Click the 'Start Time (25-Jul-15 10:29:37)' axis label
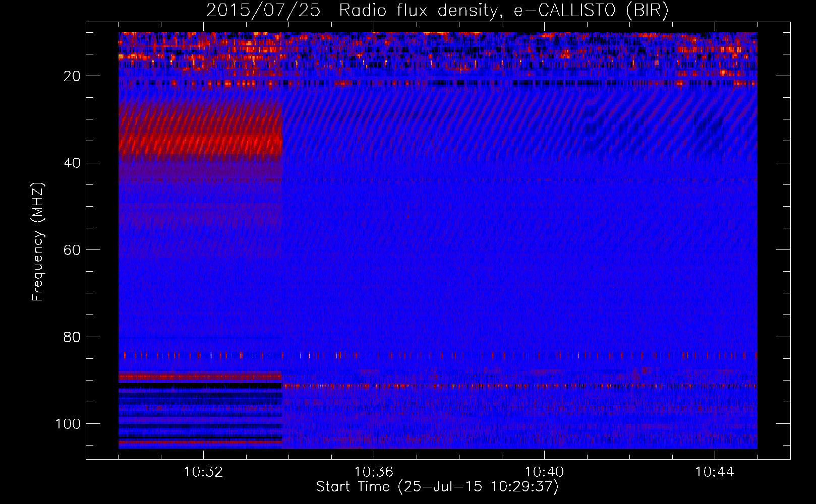The image size is (816, 504). [437, 487]
